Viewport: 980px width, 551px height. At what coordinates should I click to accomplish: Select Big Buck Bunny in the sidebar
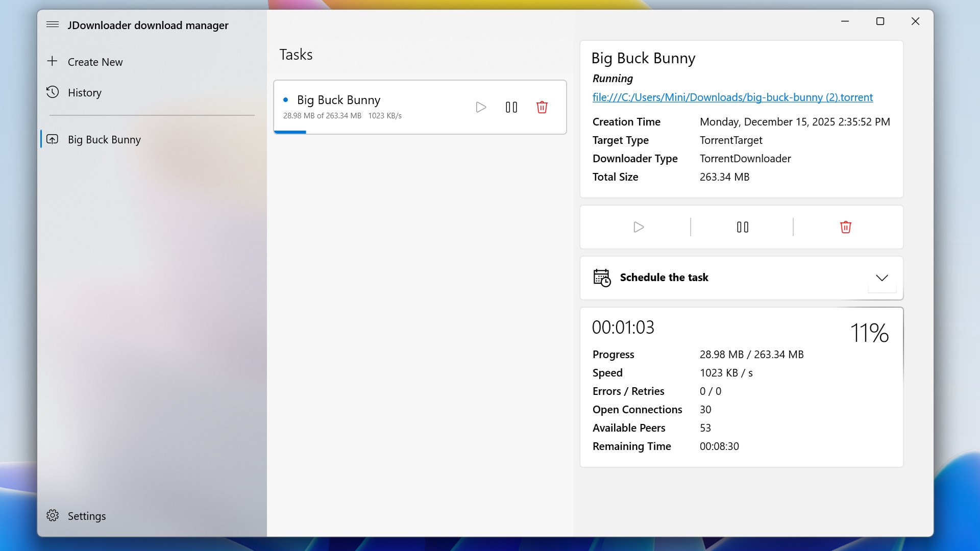click(x=104, y=139)
